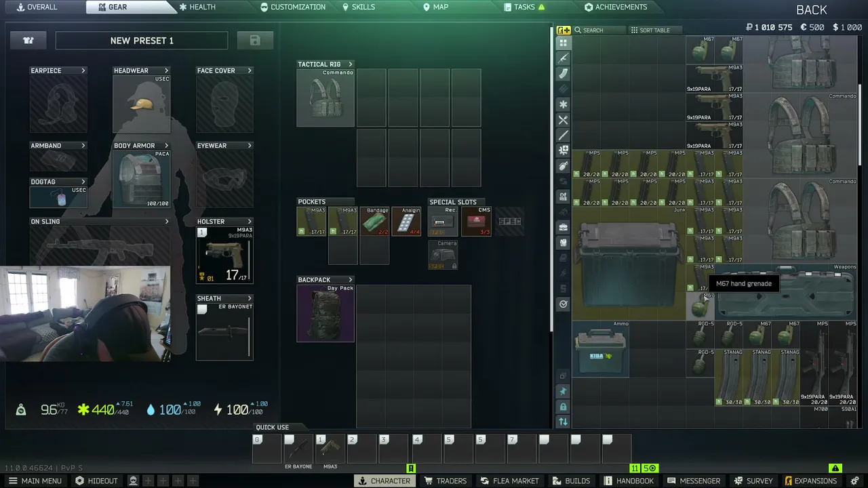Select the PACA body armor item
The image size is (868, 488).
tap(142, 179)
